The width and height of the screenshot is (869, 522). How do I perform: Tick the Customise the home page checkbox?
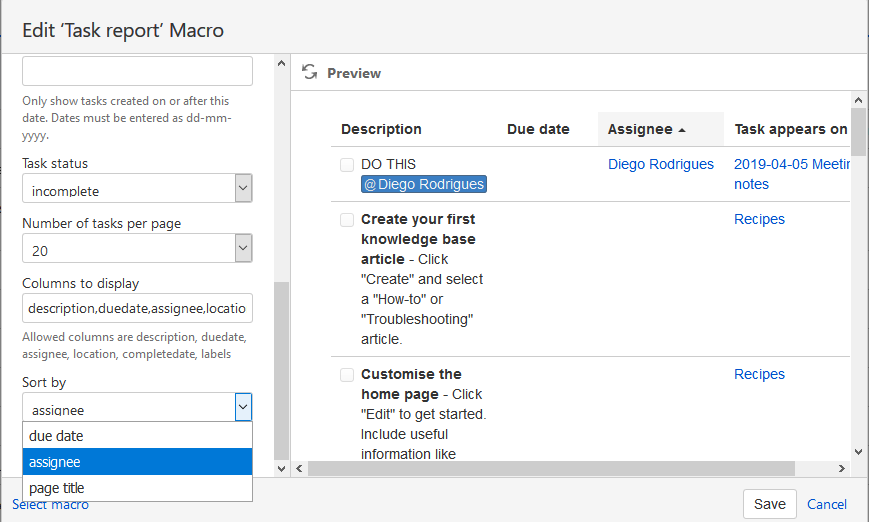347,375
